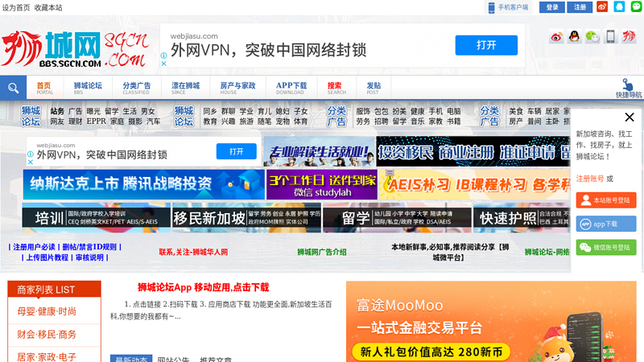
Task: Click the search magnifier icon
Action: (x=13, y=88)
